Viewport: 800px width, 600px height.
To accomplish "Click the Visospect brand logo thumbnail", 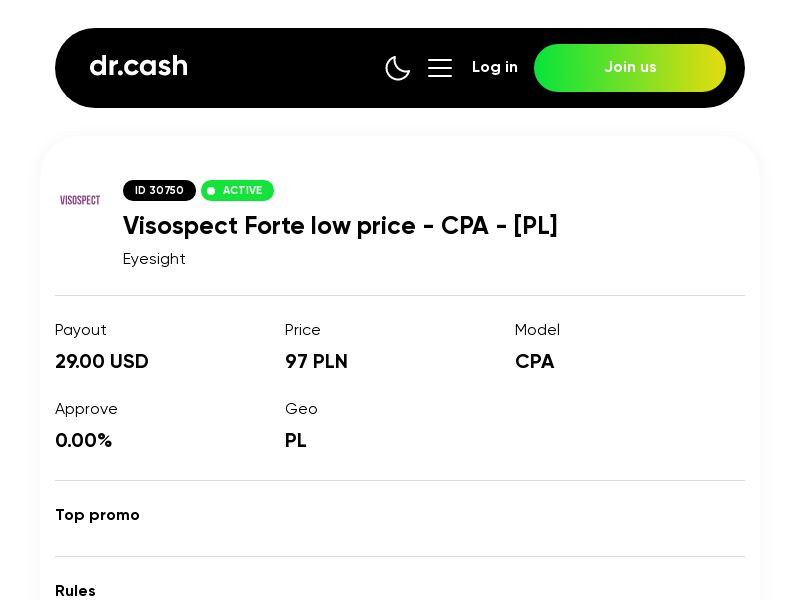I will click(x=80, y=200).
